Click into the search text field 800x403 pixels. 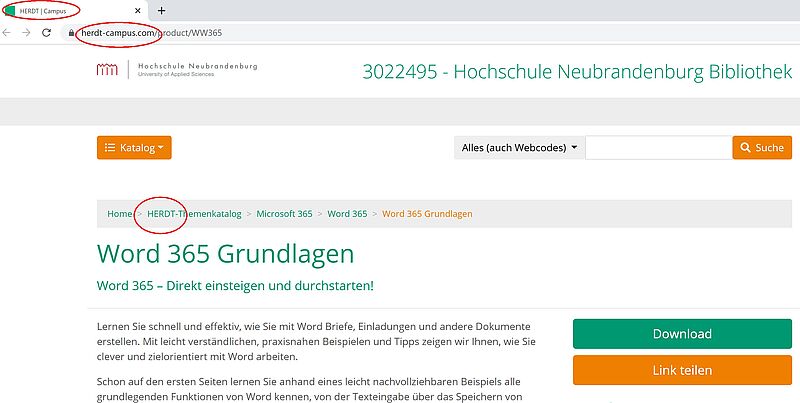tap(659, 147)
